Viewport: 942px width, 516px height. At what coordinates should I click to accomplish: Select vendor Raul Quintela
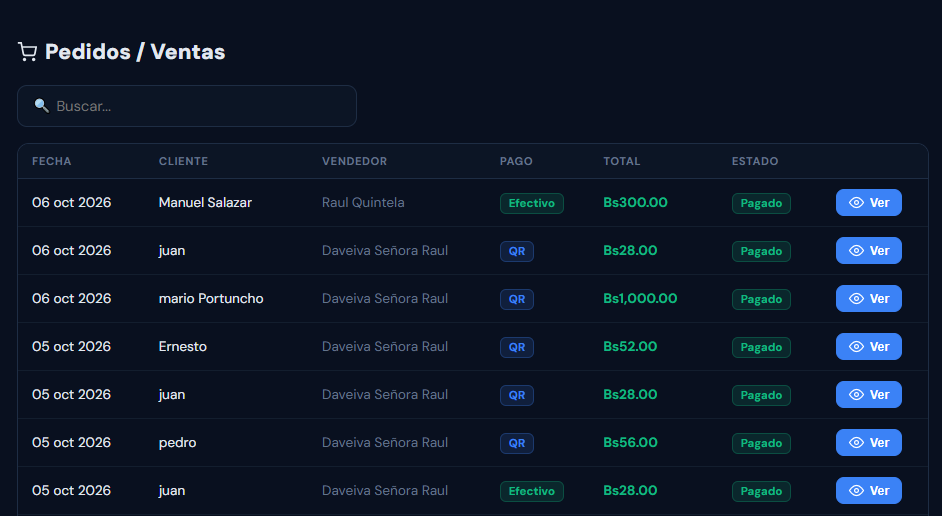coord(363,202)
